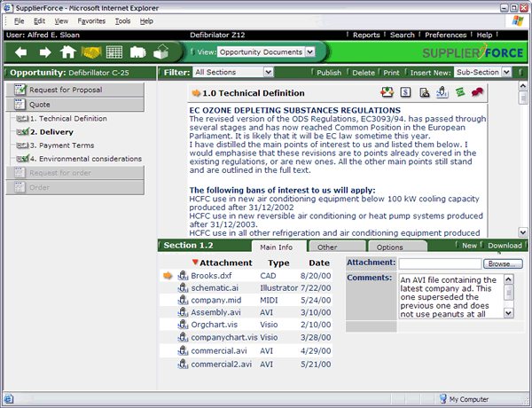This screenshot has height=408, width=532.
Task: Click the Search link
Action: [402, 35]
